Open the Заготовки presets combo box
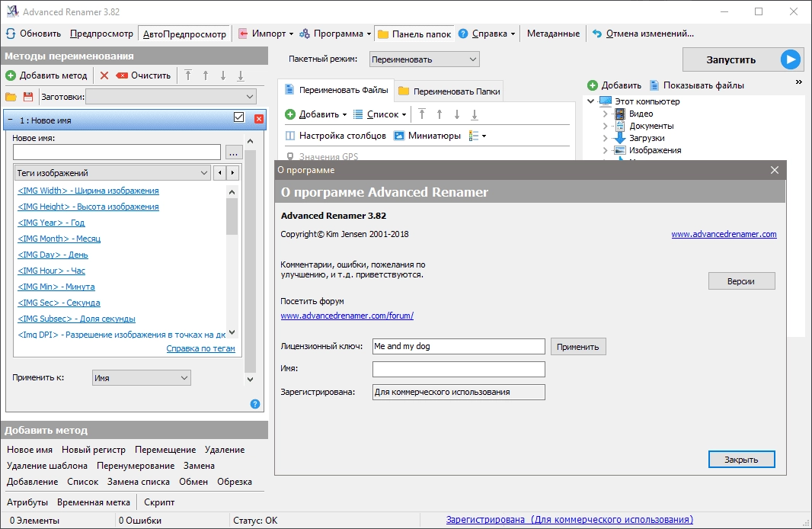The width and height of the screenshot is (812, 529). pos(171,97)
